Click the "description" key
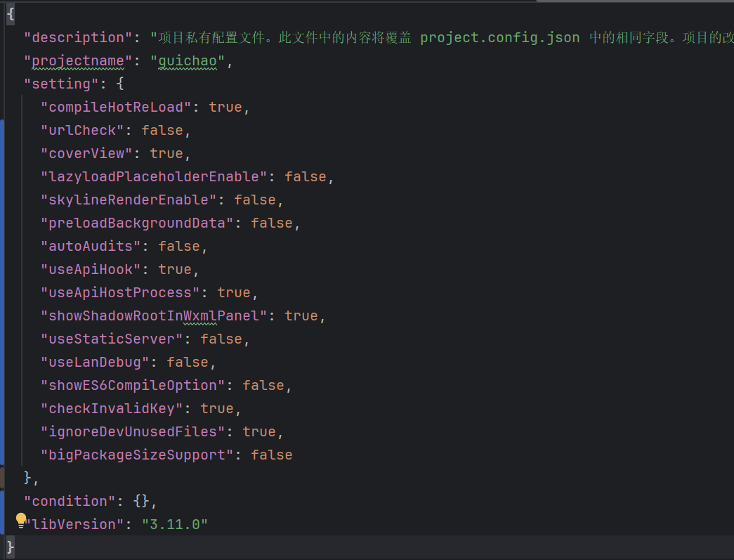This screenshot has height=560, width=734. 78,37
